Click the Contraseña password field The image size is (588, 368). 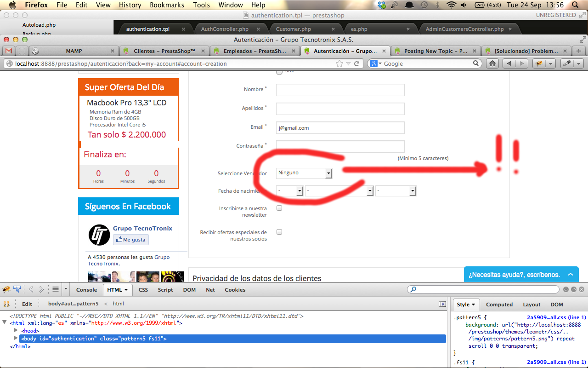340,146
